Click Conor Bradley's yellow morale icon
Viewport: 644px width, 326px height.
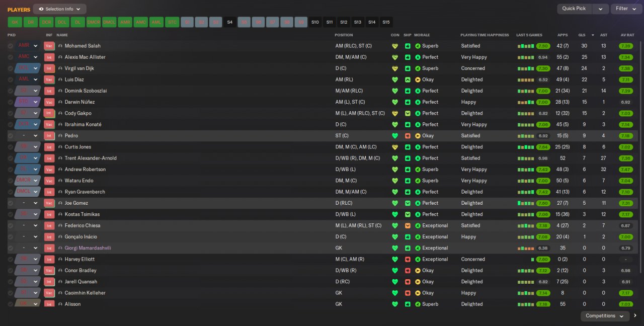point(418,271)
